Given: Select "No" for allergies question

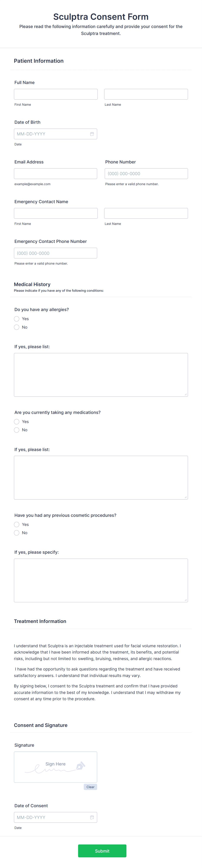Looking at the screenshot, I should (17, 327).
